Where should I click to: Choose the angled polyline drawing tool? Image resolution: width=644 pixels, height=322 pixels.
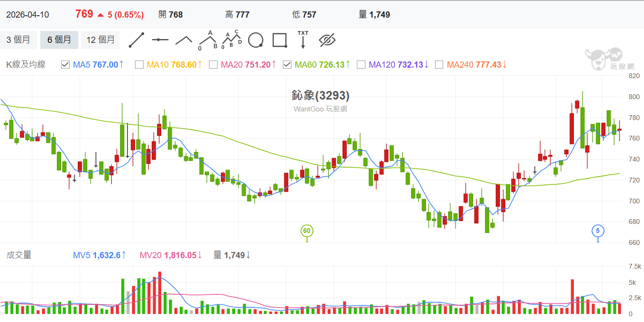[x=184, y=40]
